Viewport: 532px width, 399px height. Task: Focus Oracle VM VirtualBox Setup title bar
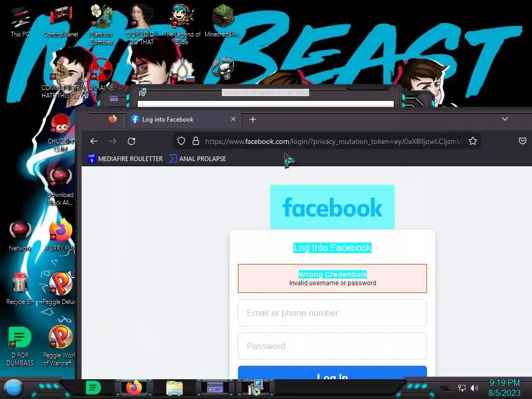pyautogui.click(x=265, y=92)
